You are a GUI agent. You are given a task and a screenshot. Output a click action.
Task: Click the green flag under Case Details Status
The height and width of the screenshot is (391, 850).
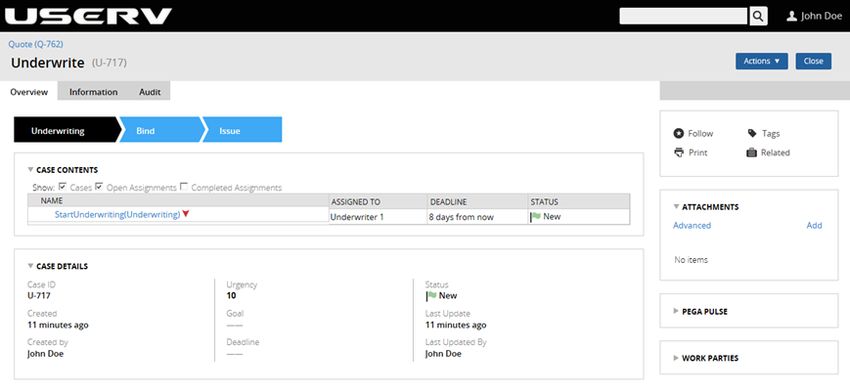click(x=432, y=296)
